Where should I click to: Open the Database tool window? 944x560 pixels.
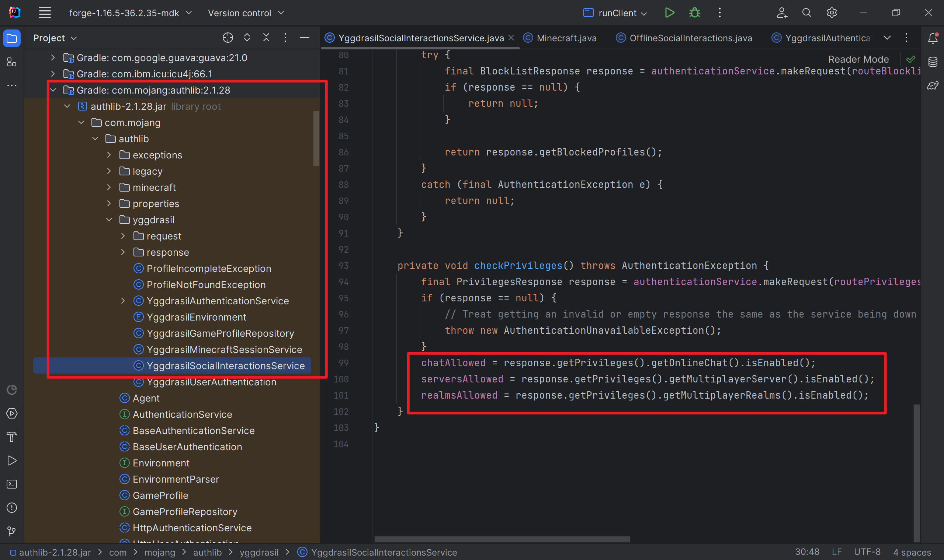coord(933,62)
